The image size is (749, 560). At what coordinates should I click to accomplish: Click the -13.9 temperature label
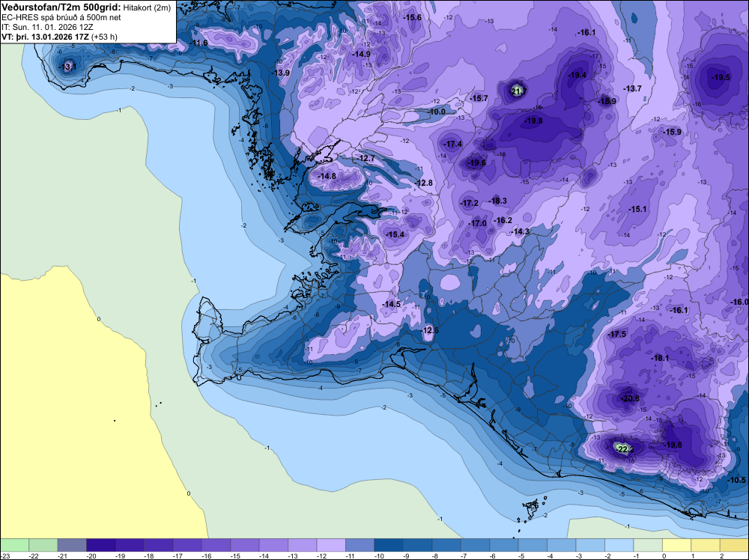click(281, 73)
